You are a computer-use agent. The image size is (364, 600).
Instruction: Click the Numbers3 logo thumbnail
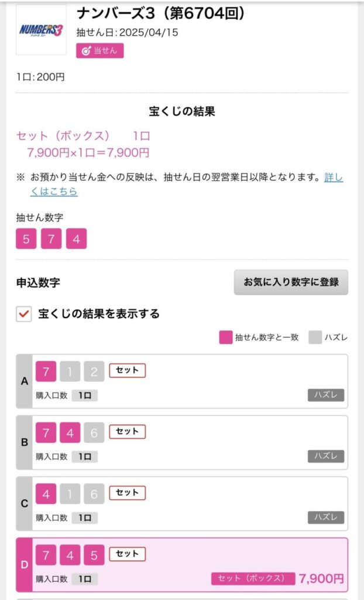click(41, 30)
